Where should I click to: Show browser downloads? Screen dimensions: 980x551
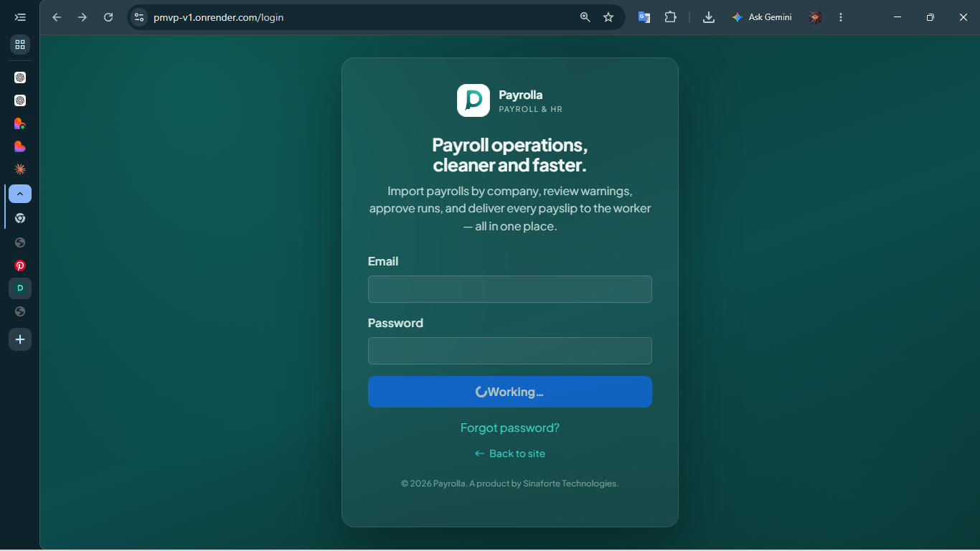[709, 17]
